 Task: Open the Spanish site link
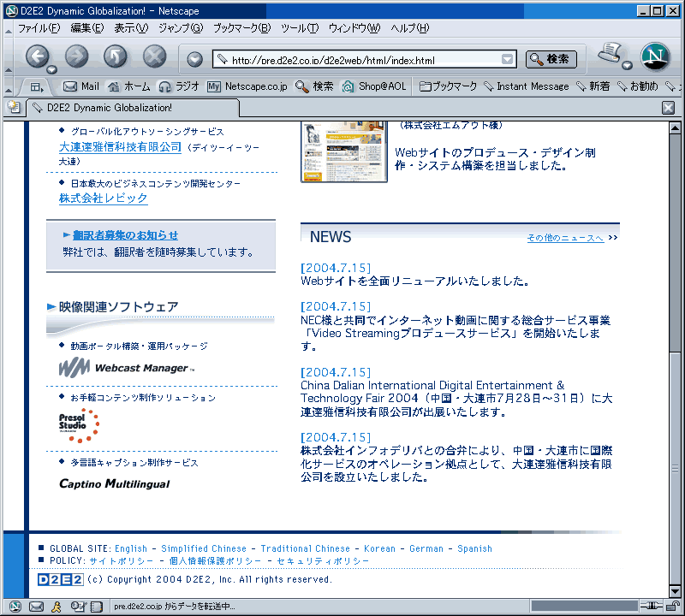(475, 548)
